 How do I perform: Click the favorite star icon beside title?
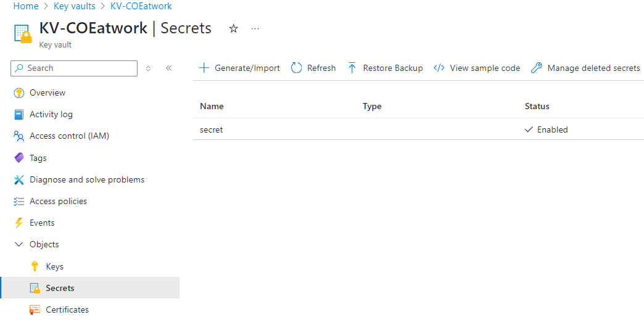tap(233, 28)
